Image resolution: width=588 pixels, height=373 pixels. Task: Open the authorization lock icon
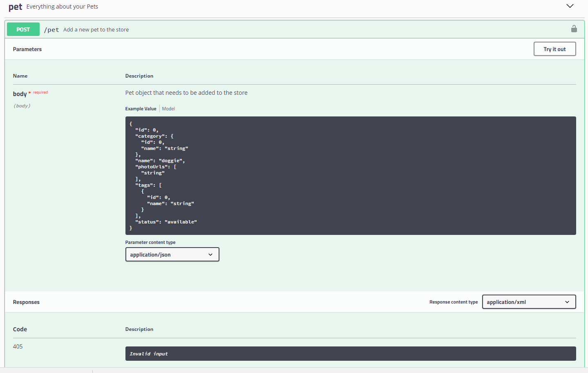(574, 29)
